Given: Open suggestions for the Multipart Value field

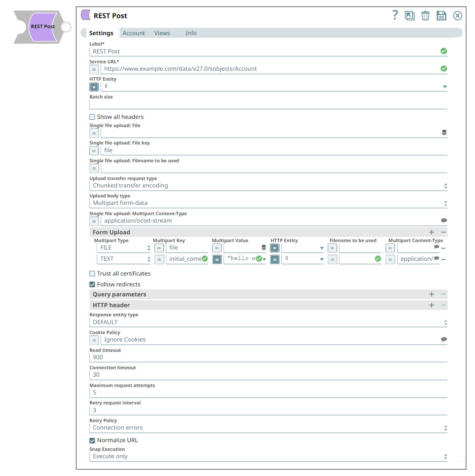Looking at the screenshot, I should pyautogui.click(x=264, y=247).
